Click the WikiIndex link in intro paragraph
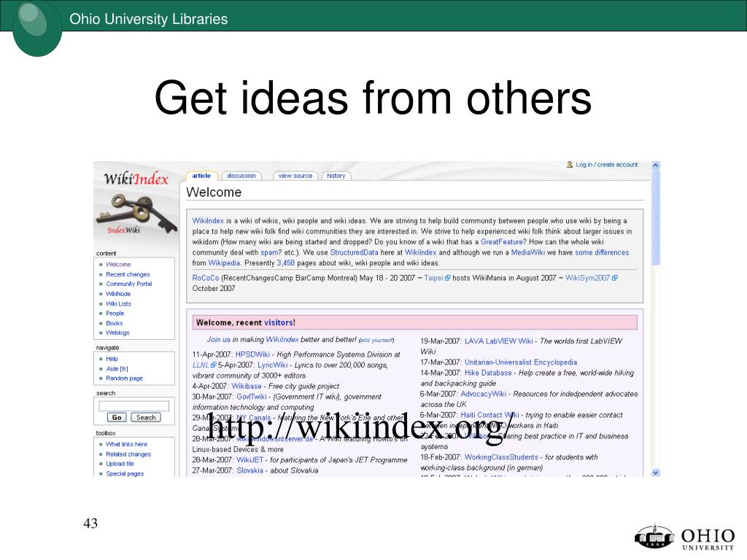Image resolution: width=747 pixels, height=560 pixels. pyautogui.click(x=208, y=221)
